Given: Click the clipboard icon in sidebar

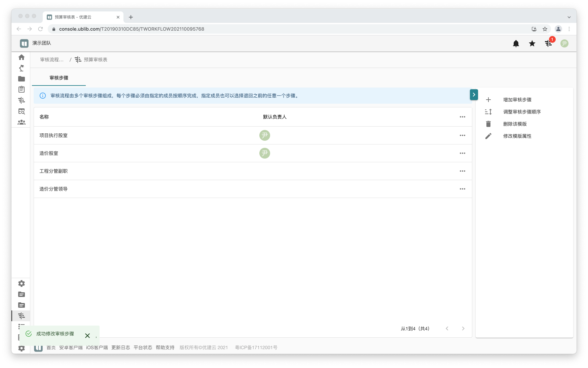Looking at the screenshot, I should click(22, 90).
